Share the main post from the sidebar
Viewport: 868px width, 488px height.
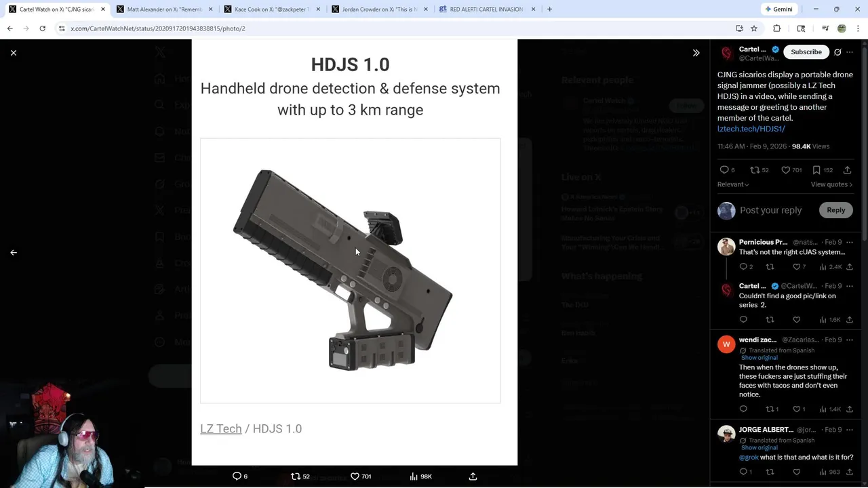coord(847,170)
